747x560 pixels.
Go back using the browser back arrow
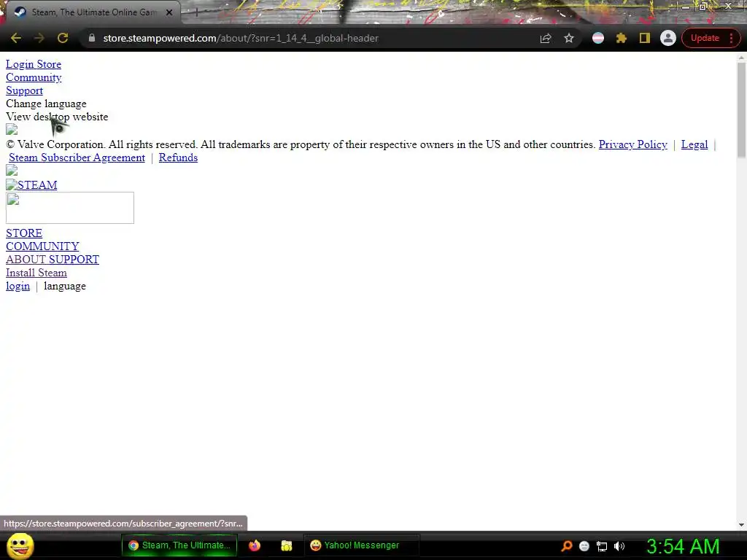coord(16,38)
